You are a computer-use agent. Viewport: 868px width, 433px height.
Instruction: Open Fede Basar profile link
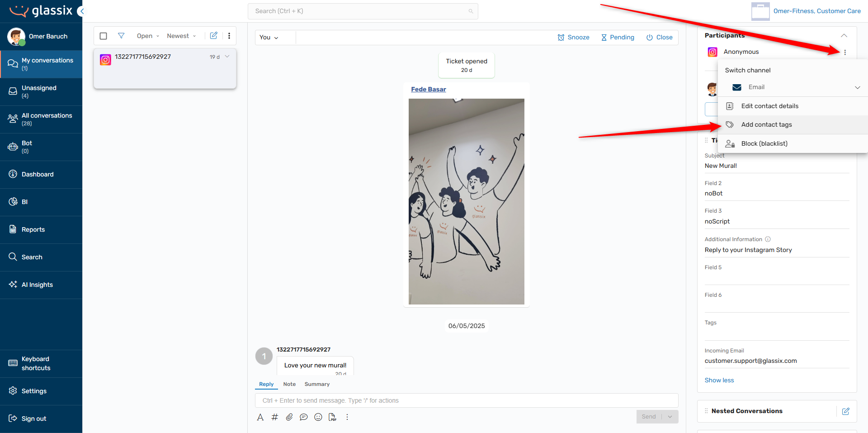(429, 89)
